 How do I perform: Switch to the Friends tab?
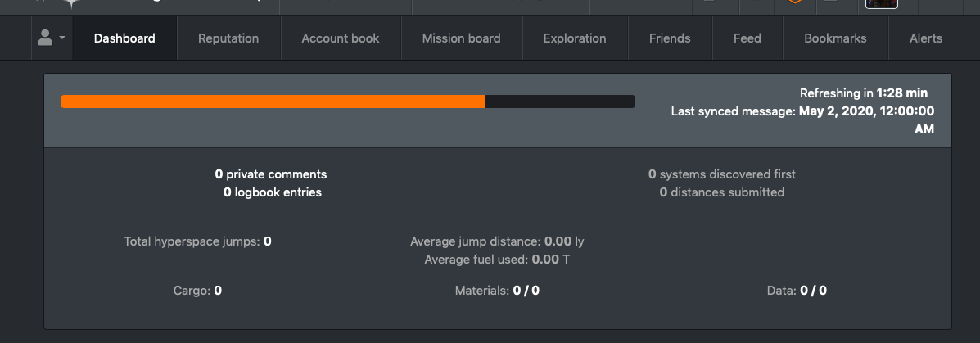[670, 38]
